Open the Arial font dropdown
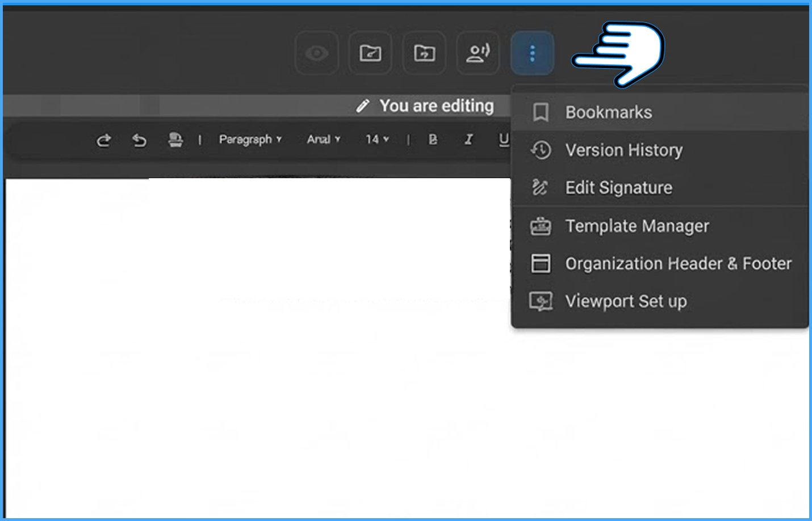 coord(324,139)
